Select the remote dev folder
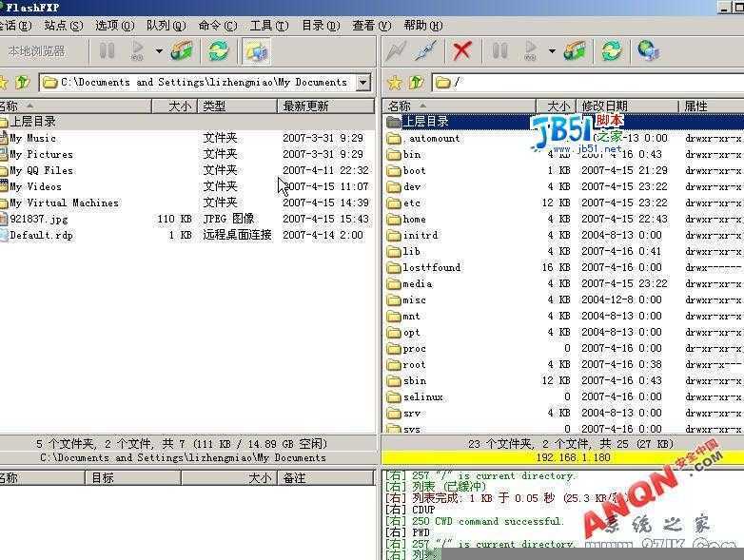The height and width of the screenshot is (560, 744). tap(411, 186)
